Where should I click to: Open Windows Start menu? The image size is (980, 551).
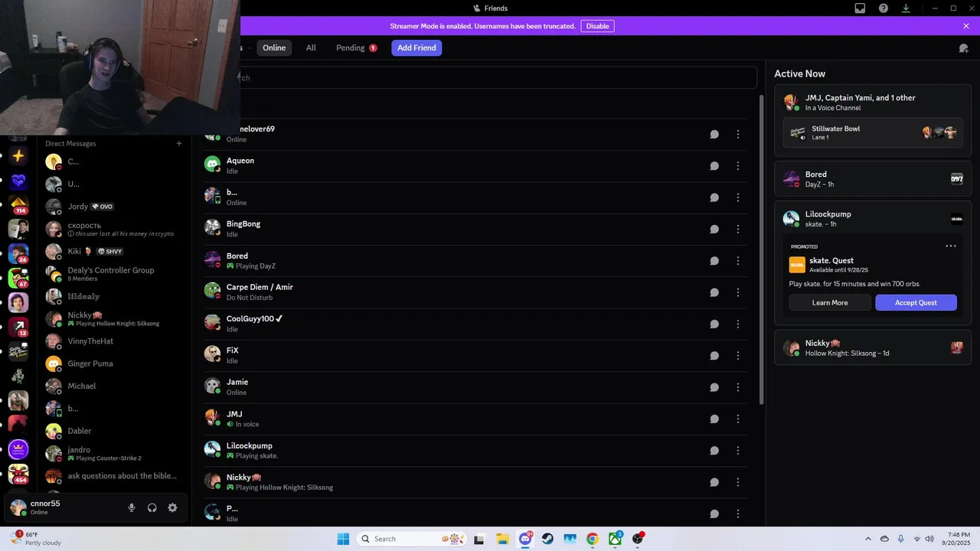[x=343, y=539]
